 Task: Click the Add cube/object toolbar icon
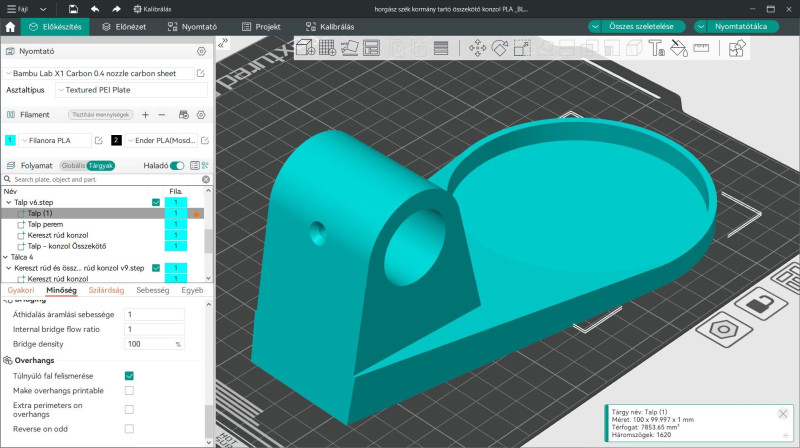coord(305,48)
